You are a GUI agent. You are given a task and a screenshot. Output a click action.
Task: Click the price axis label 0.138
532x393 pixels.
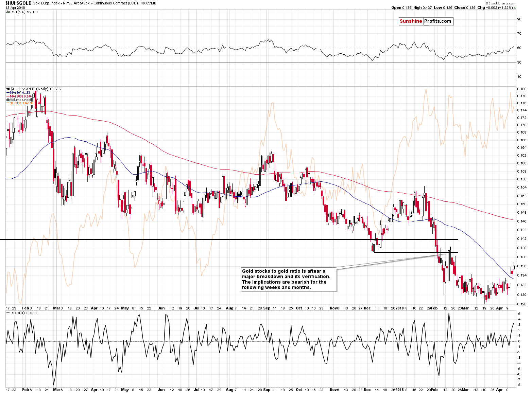[x=522, y=257]
